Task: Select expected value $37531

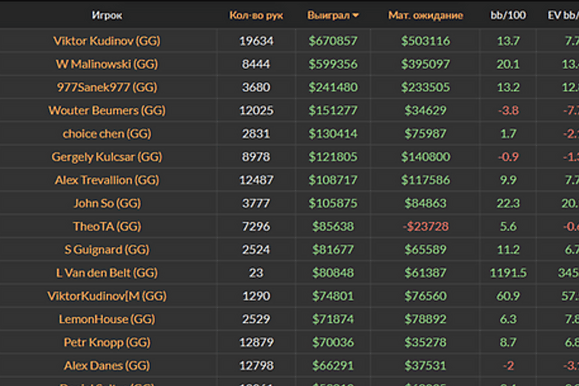Action: pos(425,366)
